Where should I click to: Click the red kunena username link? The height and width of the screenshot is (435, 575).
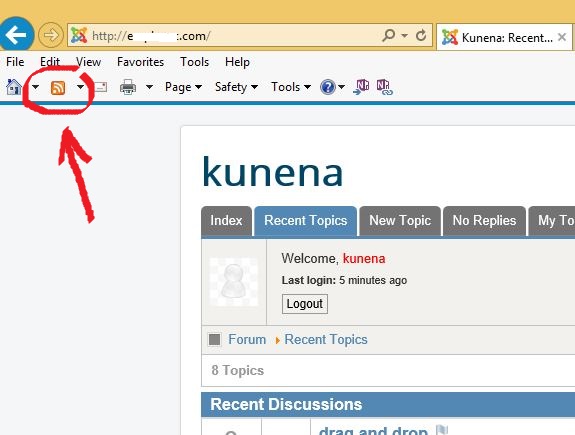click(364, 259)
